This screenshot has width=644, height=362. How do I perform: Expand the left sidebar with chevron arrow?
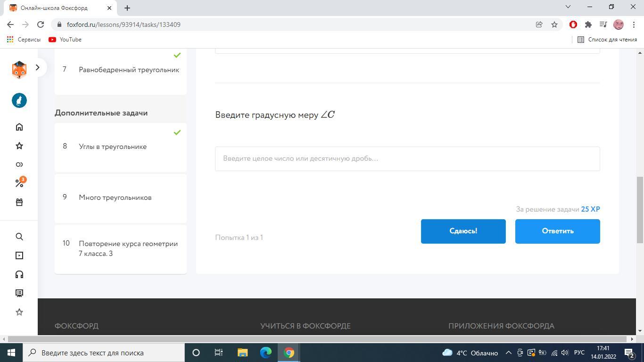click(x=38, y=67)
